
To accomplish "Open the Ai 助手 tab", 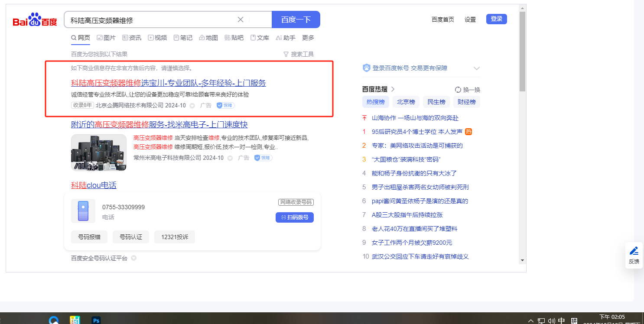I will tap(286, 38).
